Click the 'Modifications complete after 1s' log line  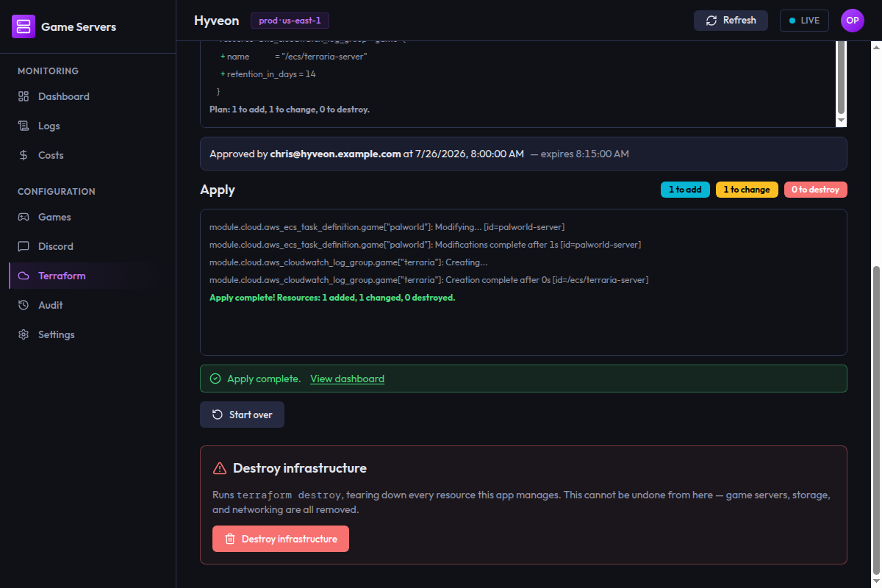tap(426, 245)
